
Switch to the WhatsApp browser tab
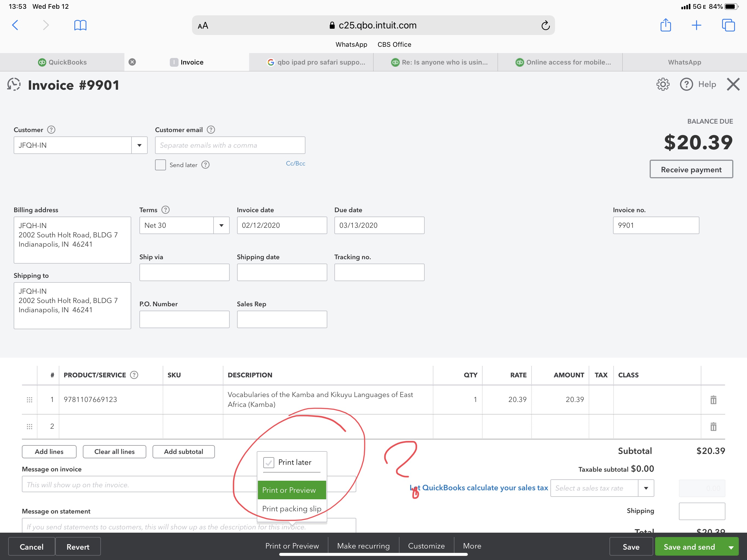684,62
